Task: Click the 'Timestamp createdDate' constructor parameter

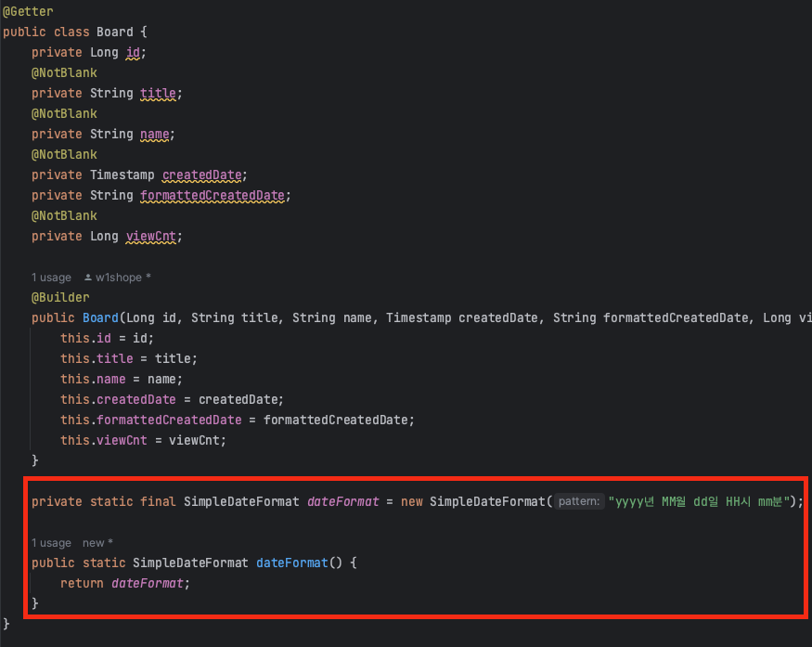Action: pos(462,318)
